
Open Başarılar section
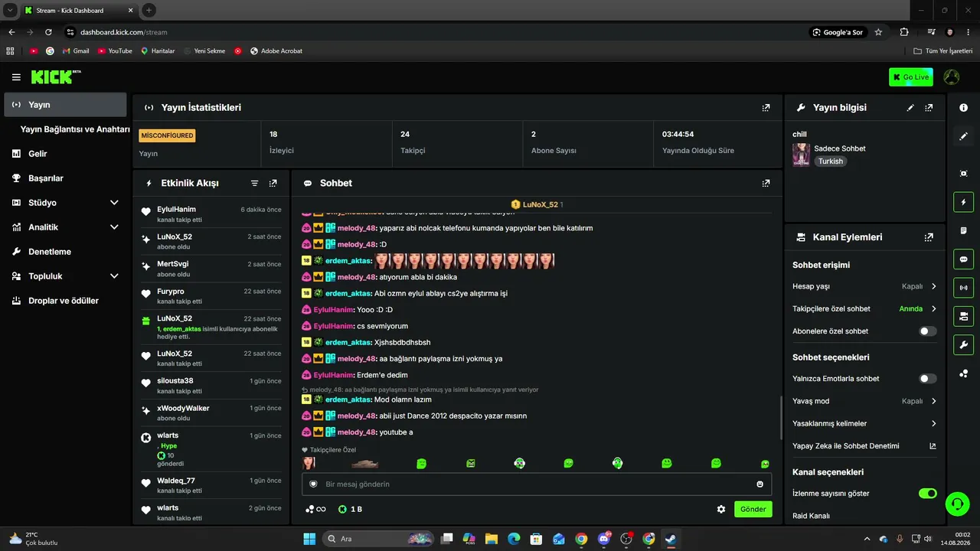coord(65,178)
